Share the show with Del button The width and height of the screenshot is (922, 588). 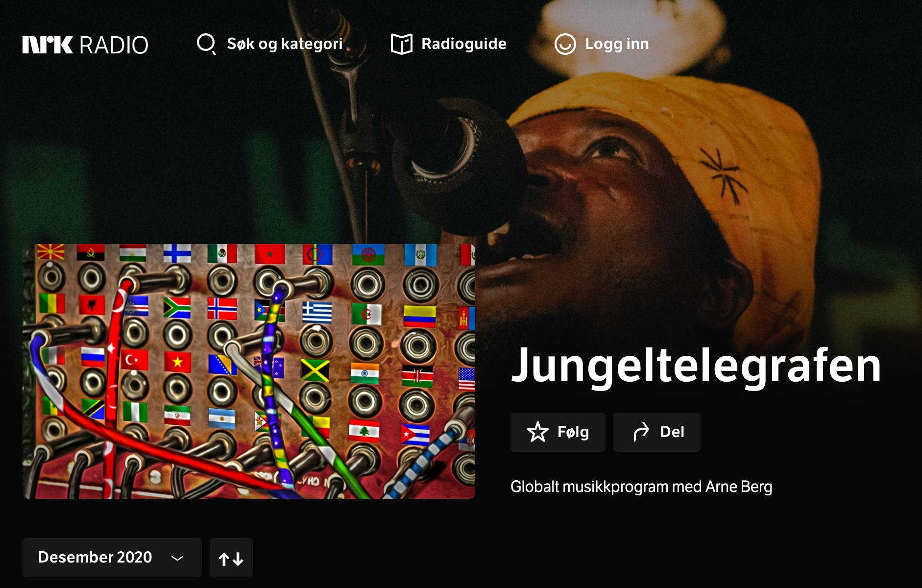point(657,432)
